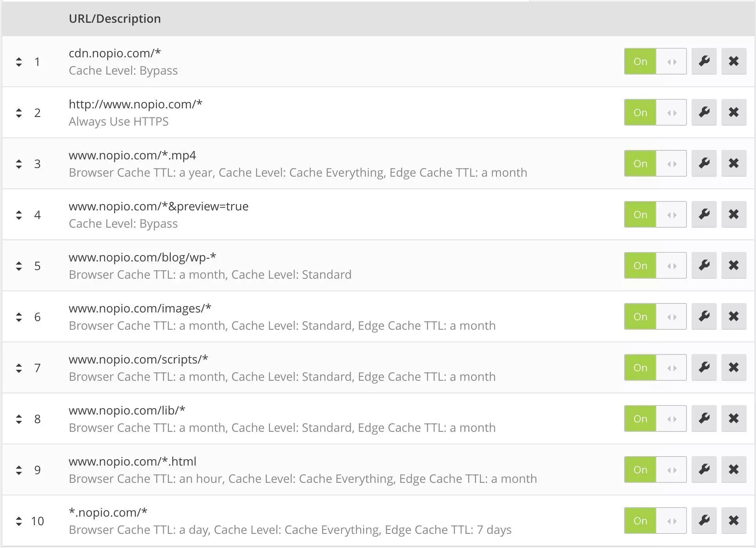Delete the &preview=true bypass rule
This screenshot has height=548, width=756.
(x=734, y=214)
